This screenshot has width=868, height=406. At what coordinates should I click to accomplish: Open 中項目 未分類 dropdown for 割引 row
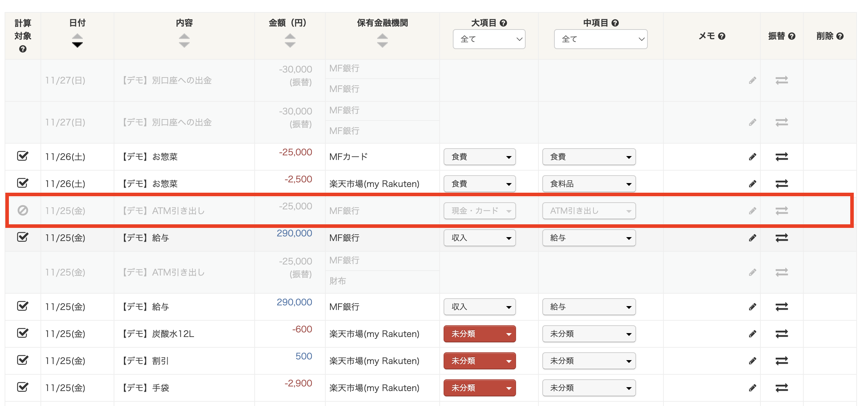point(589,361)
